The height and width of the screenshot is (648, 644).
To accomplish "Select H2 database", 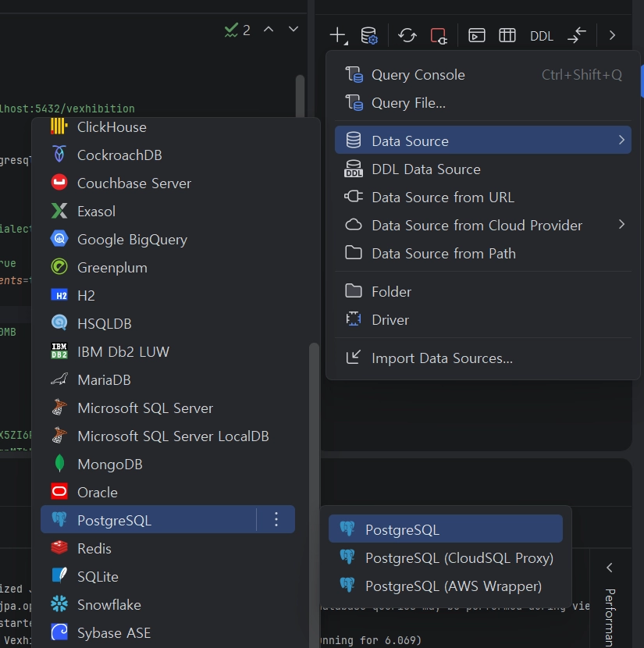I will [x=168, y=295].
